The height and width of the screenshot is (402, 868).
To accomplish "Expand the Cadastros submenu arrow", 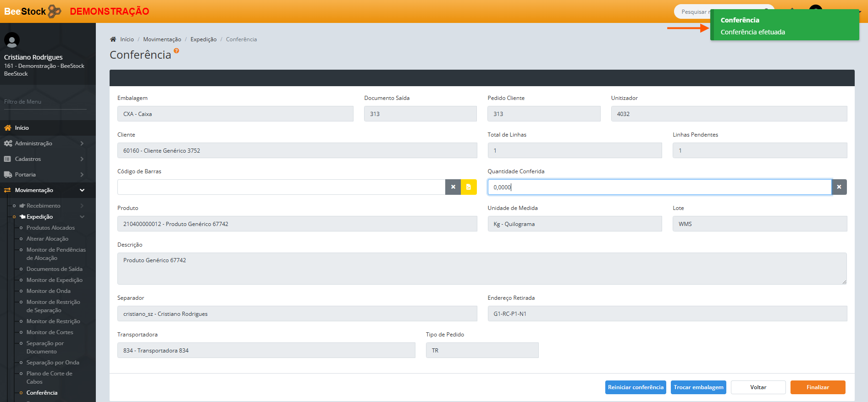I will click(x=82, y=159).
